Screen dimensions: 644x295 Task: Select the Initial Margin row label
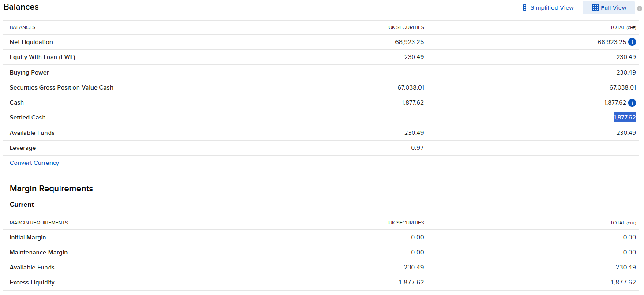(x=28, y=238)
